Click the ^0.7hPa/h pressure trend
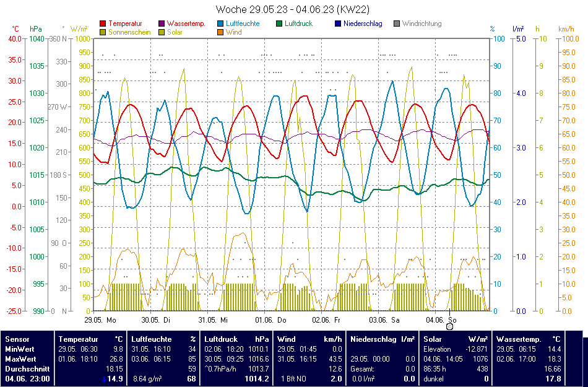588x387 pixels. pyautogui.click(x=220, y=369)
